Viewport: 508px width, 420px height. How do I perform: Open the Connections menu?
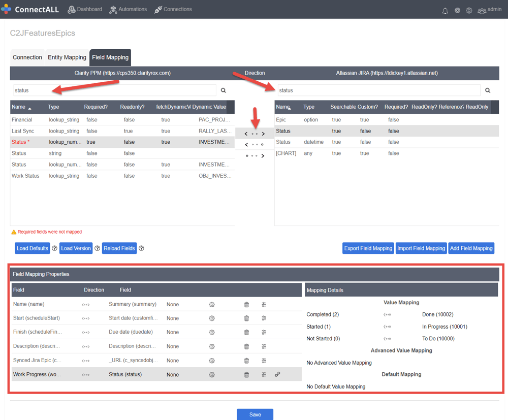pos(173,9)
